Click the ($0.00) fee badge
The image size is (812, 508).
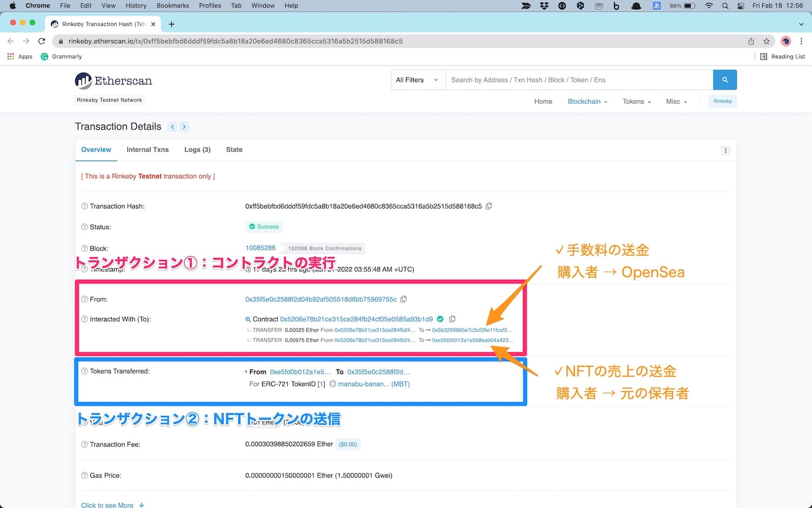click(x=348, y=445)
